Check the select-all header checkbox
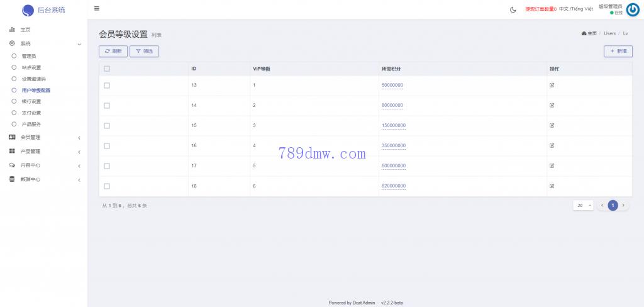 point(107,69)
